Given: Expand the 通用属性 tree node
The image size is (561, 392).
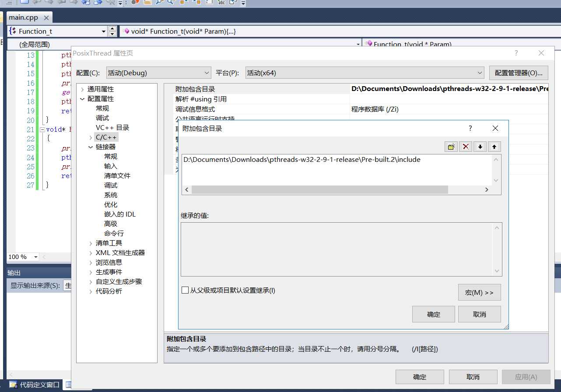Looking at the screenshot, I should click(82, 89).
